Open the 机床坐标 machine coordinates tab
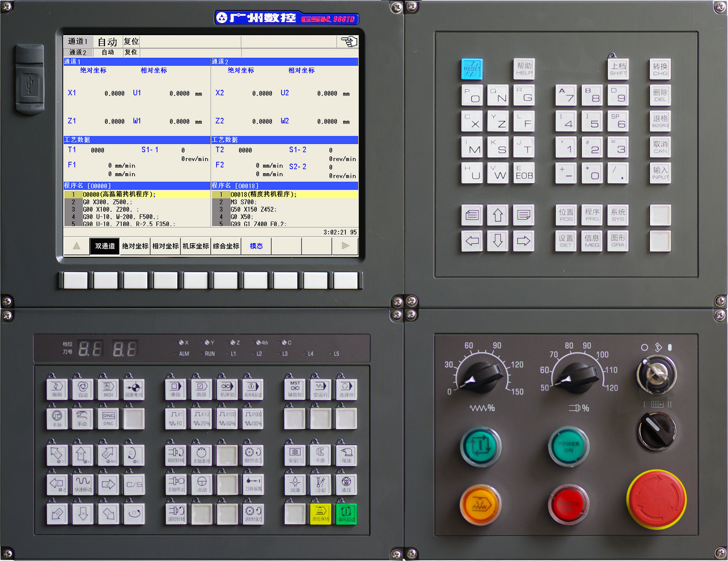This screenshot has width=728, height=561. click(x=196, y=246)
